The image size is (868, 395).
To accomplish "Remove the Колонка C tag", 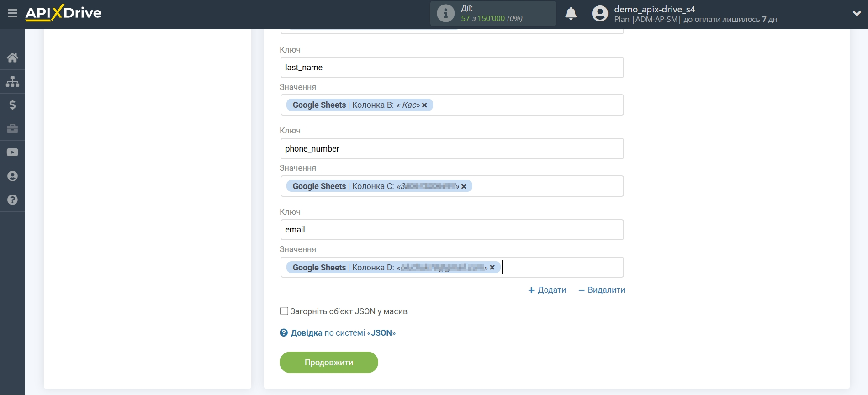I will coord(464,186).
